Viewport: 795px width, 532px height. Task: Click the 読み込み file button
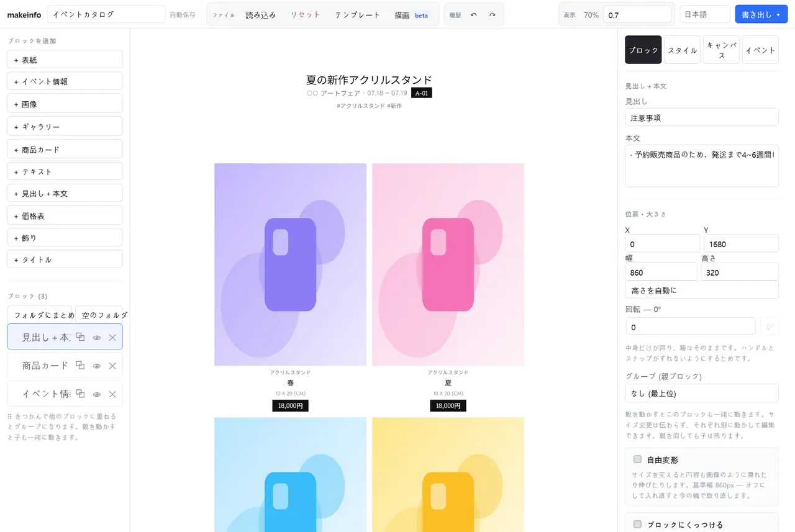tap(260, 15)
